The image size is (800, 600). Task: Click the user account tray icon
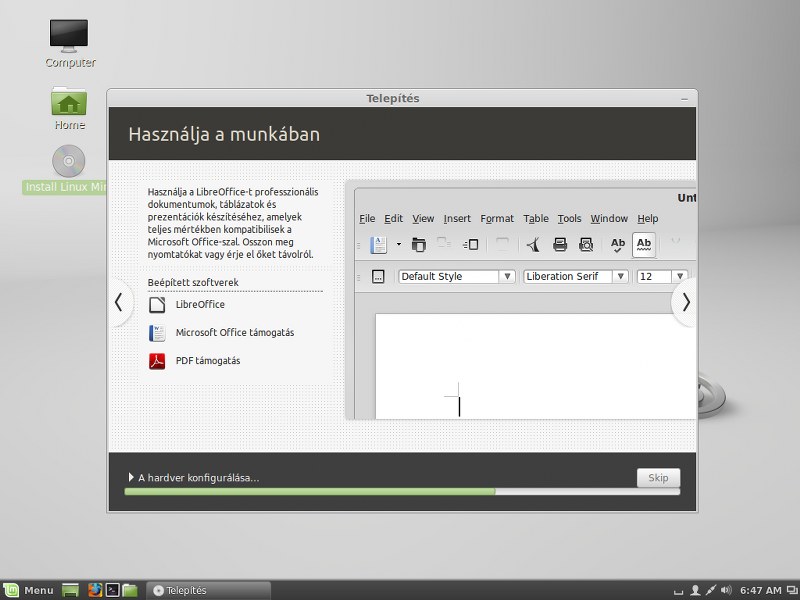click(x=695, y=590)
